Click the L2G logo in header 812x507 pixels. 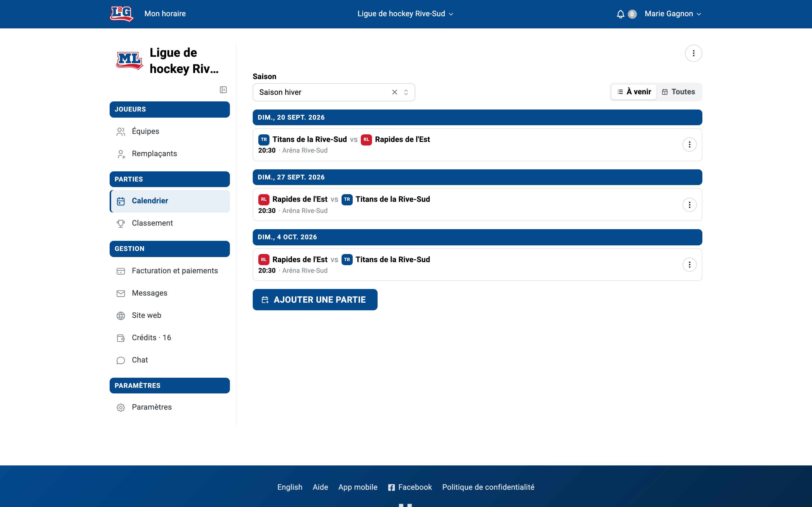(122, 14)
